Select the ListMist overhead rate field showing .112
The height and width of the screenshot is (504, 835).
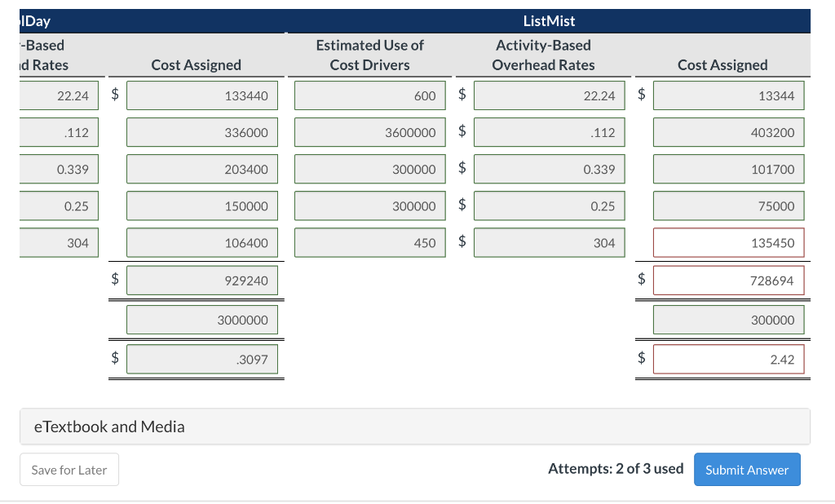pyautogui.click(x=549, y=133)
